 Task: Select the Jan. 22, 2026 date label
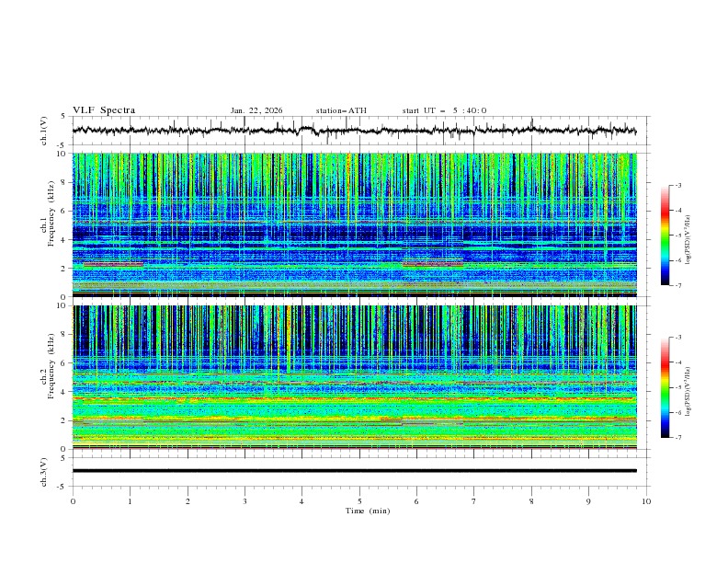(x=256, y=110)
